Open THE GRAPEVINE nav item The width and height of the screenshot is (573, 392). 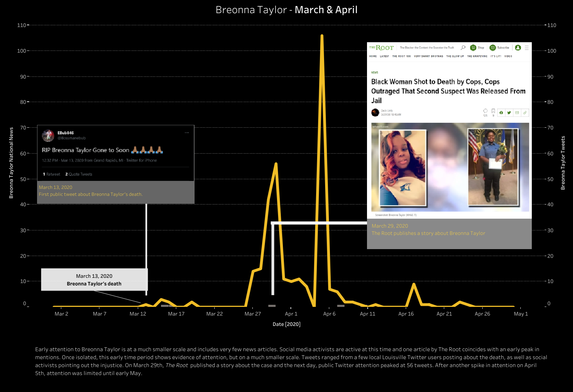coord(477,56)
